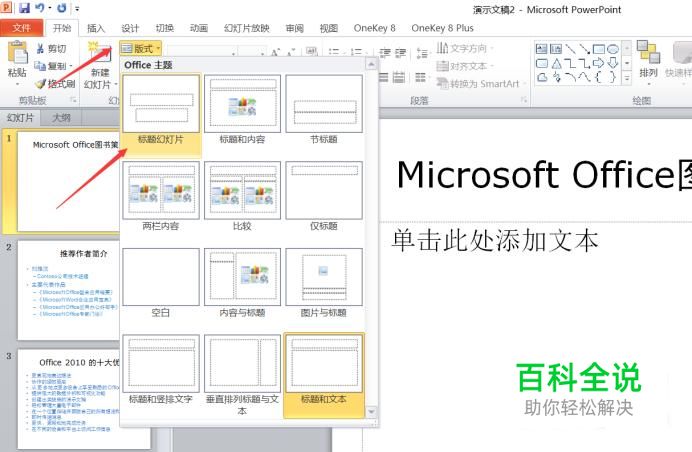Switch to the 插入 ribbon tab
This screenshot has height=452, width=692.
(96, 28)
